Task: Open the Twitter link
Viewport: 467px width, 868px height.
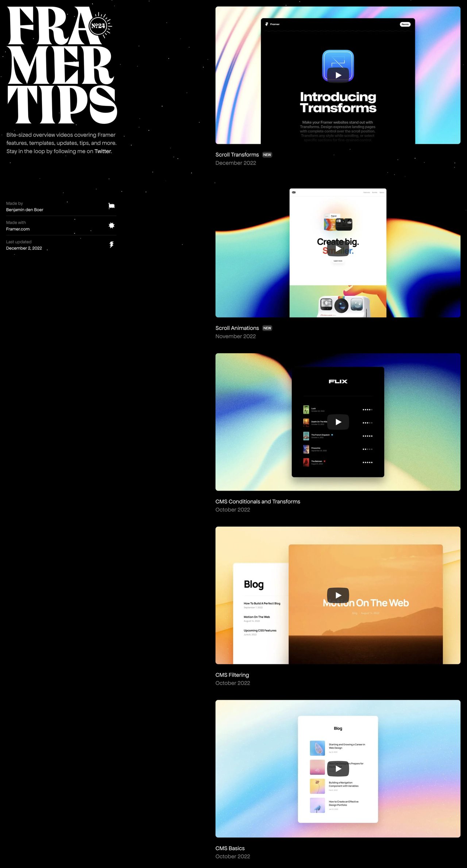Action: tap(103, 151)
